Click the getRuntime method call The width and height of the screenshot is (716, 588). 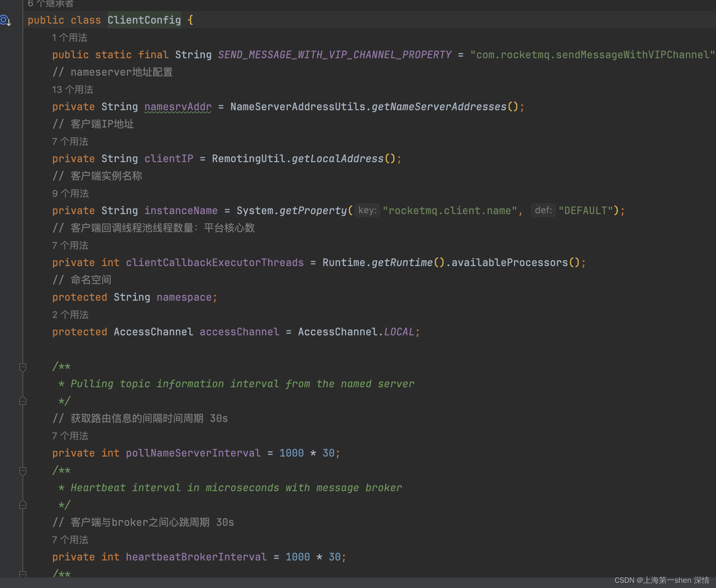(x=402, y=263)
